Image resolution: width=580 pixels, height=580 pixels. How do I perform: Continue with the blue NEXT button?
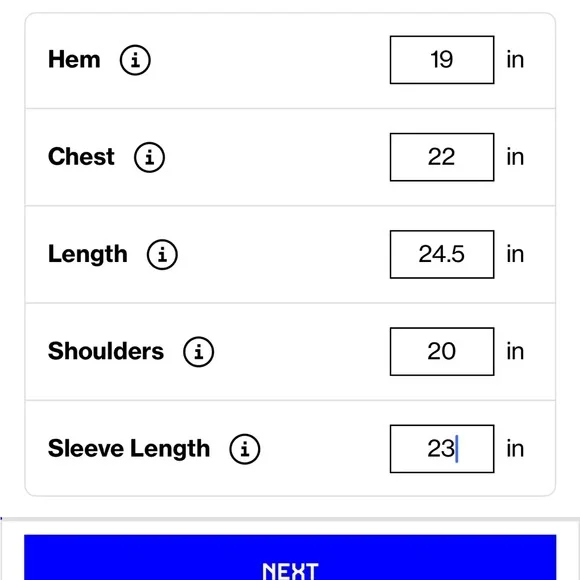pos(290,557)
